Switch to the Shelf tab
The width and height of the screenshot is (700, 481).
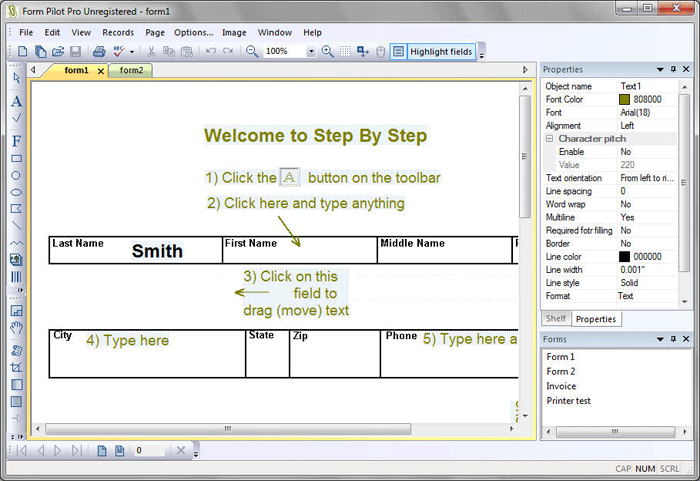555,319
